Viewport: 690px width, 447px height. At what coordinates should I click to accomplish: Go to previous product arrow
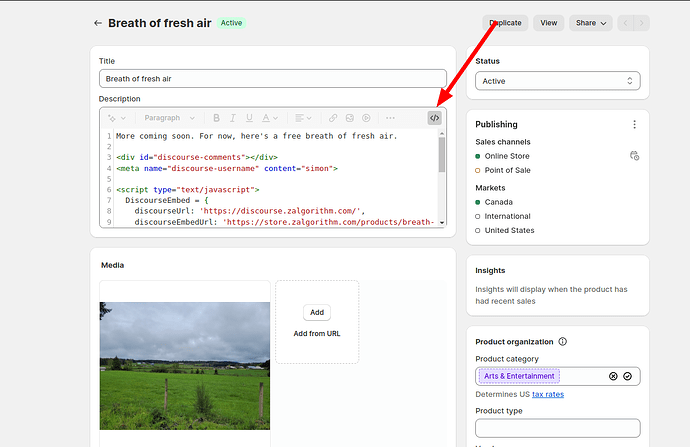(x=625, y=23)
